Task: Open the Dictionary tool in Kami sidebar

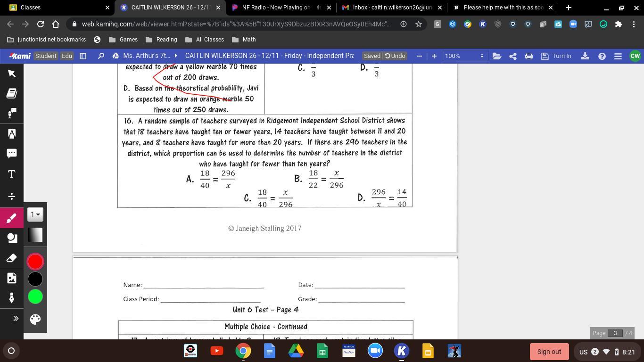Action: (x=12, y=93)
